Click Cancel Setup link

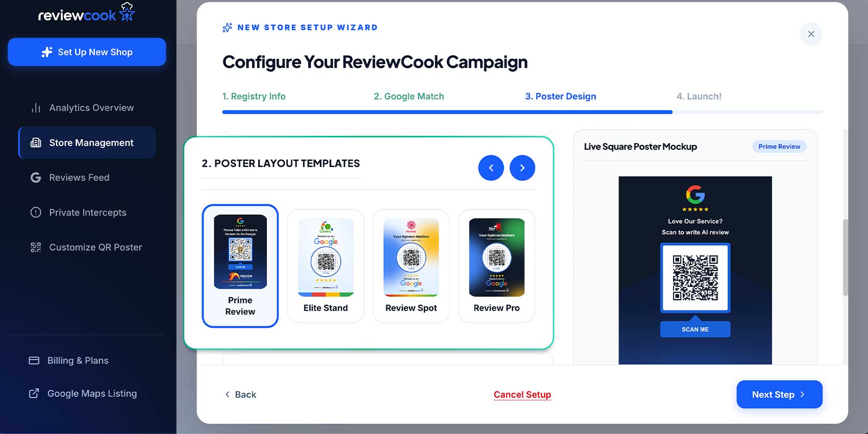click(x=523, y=395)
